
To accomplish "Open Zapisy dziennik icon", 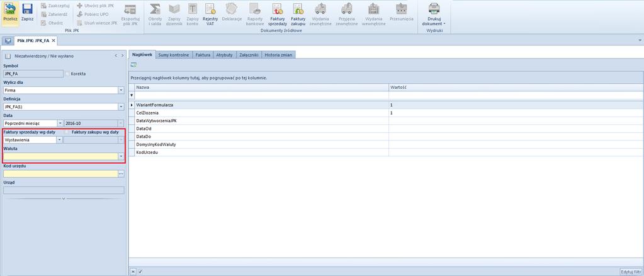I will click(x=174, y=9).
